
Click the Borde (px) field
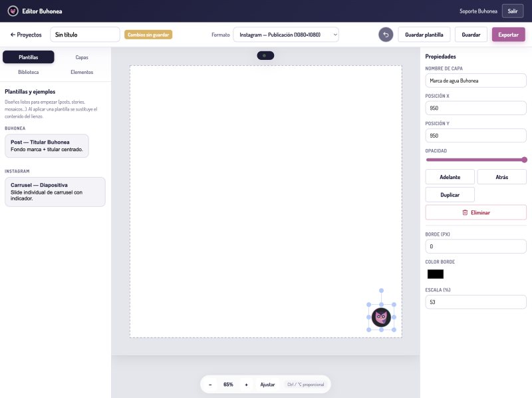[x=475, y=246]
